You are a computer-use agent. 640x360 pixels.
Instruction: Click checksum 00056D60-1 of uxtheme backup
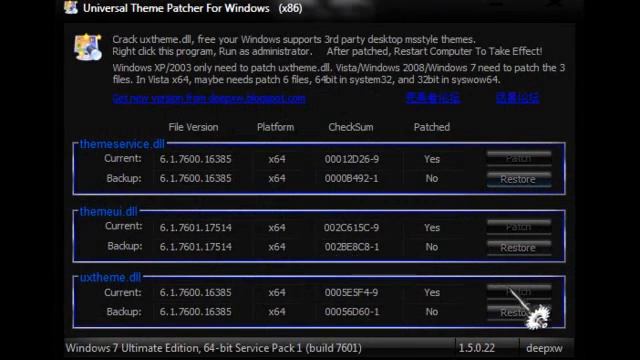[x=351, y=312]
